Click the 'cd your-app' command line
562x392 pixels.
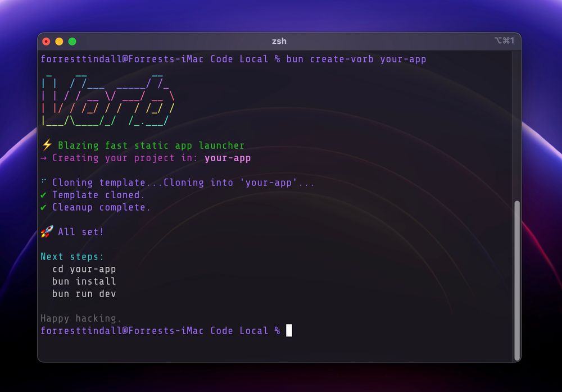[x=84, y=269]
